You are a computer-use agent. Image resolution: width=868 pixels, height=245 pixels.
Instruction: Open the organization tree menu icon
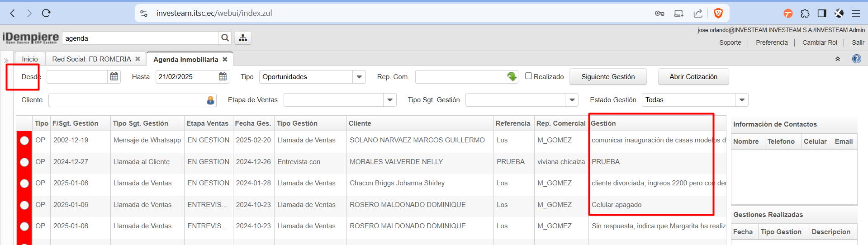[243, 38]
